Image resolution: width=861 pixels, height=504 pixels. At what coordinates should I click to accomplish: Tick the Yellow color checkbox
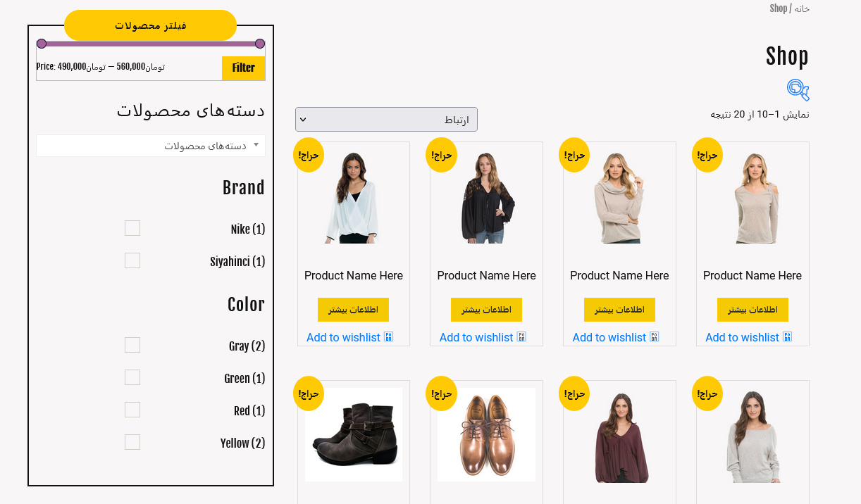point(132,442)
